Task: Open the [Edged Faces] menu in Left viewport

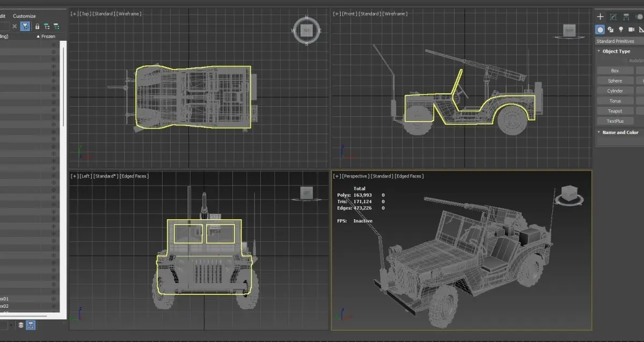Action: tap(134, 176)
